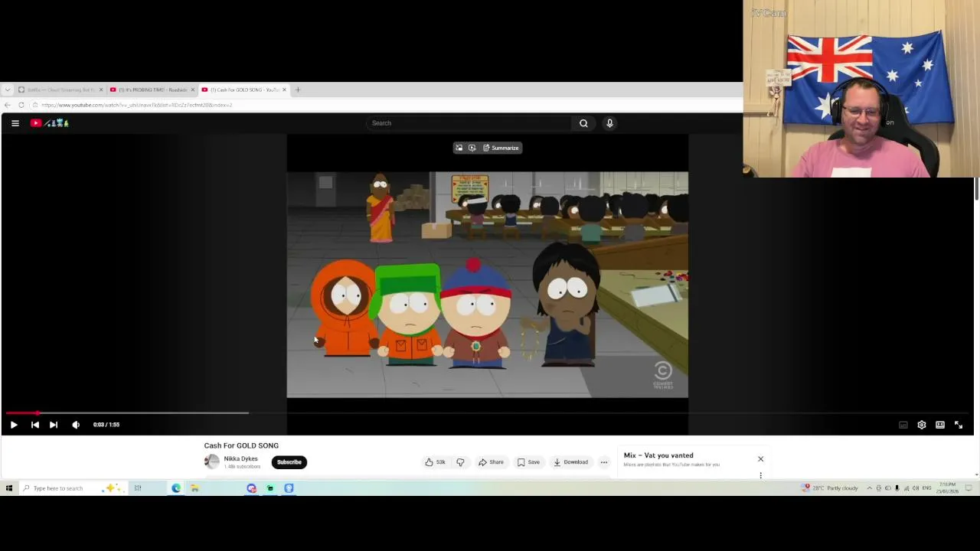This screenshot has width=980, height=551.
Task: Start voice search with microphone icon
Action: coord(609,123)
